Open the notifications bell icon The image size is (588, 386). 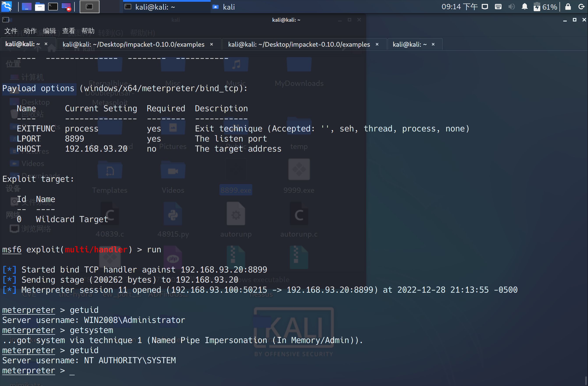point(524,7)
